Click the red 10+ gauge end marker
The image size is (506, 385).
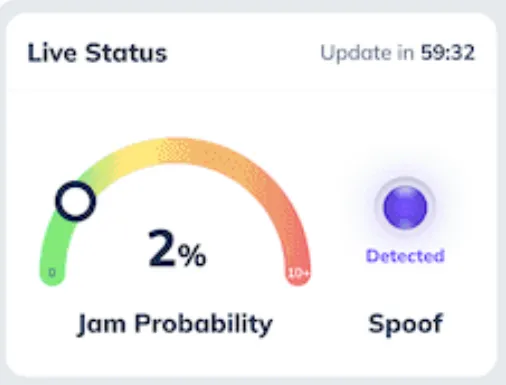click(298, 273)
